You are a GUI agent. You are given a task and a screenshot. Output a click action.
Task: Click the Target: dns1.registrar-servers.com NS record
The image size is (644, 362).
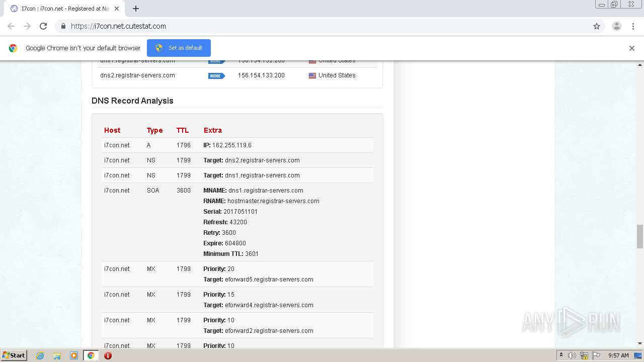[251, 175]
